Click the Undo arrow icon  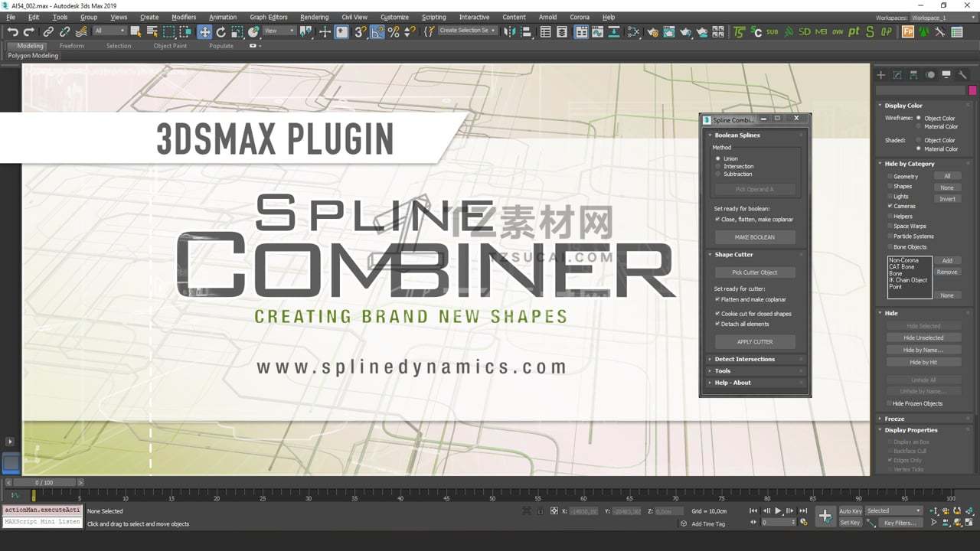point(12,31)
